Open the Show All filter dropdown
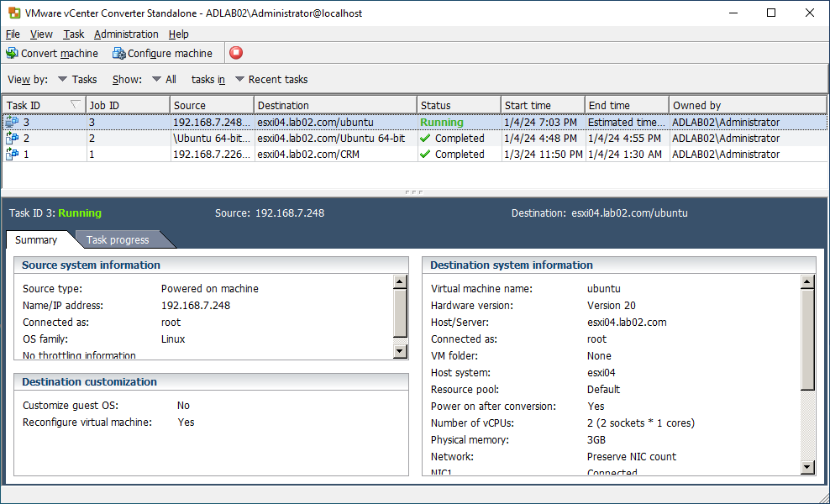Screen dimensions: 830x504 click(164, 80)
